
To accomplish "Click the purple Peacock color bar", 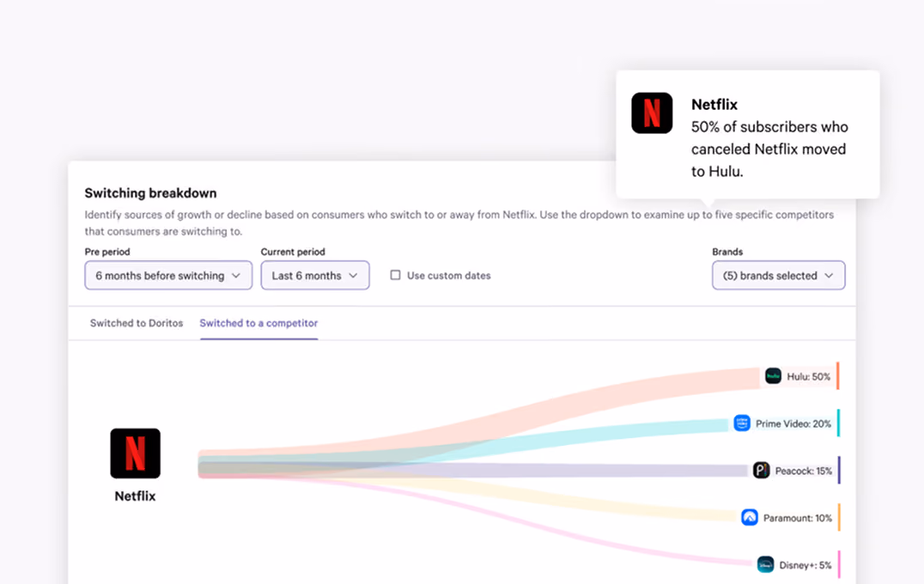I will (838, 471).
